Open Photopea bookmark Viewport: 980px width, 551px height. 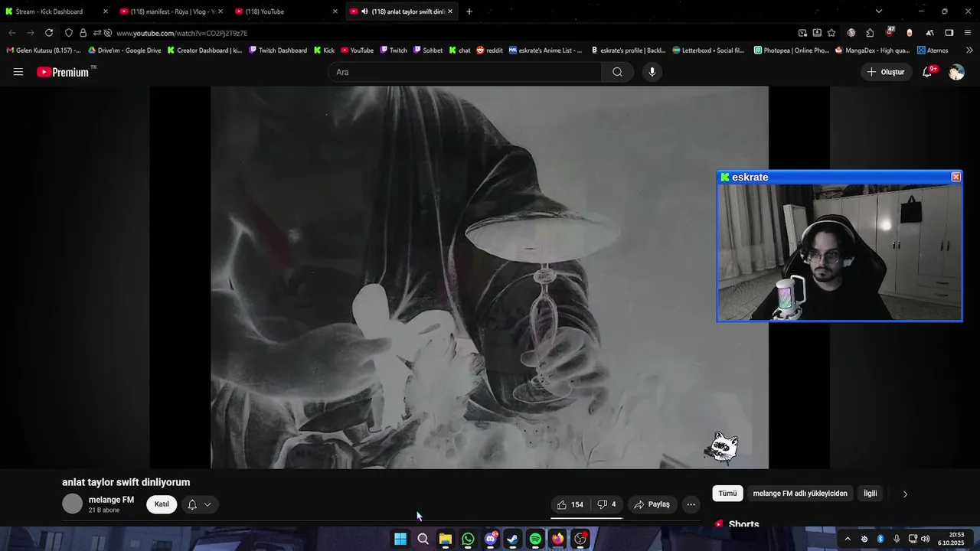tap(791, 51)
